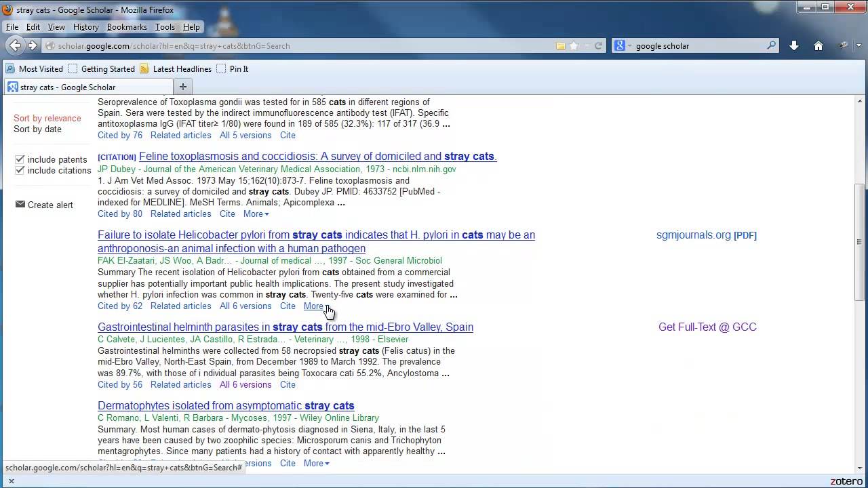Open a new tab with plus button

coord(182,87)
